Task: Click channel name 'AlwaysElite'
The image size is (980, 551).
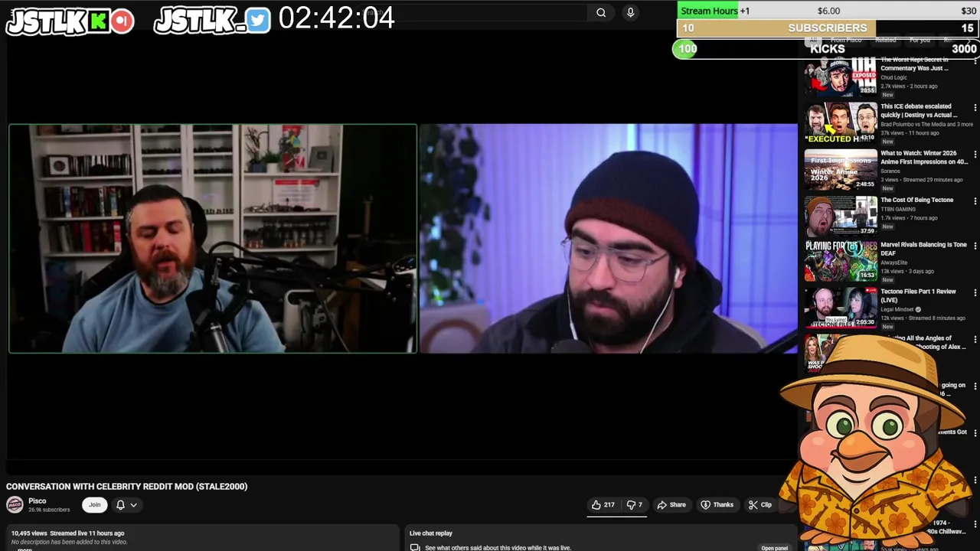Action: point(893,262)
